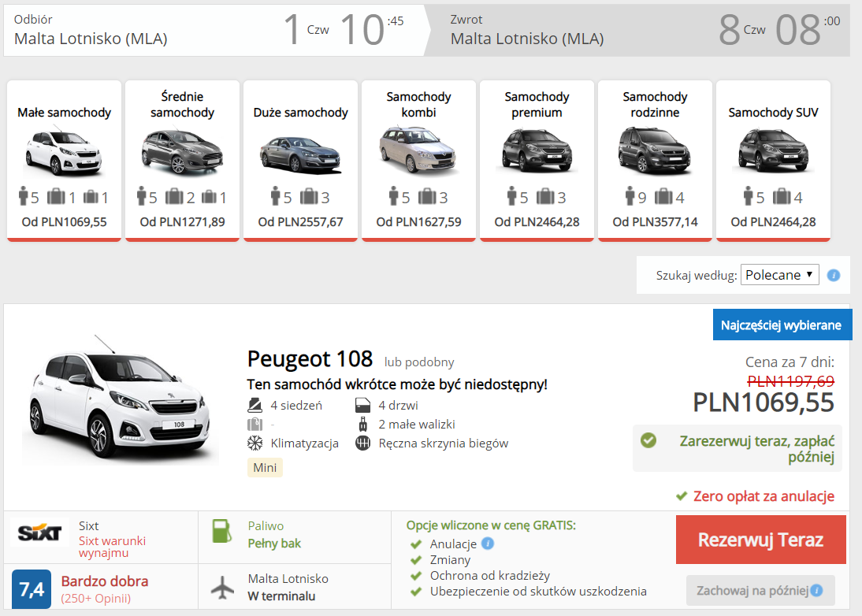Select the Małe samochody category tab
Image resolution: width=862 pixels, height=616 pixels.
(65, 161)
